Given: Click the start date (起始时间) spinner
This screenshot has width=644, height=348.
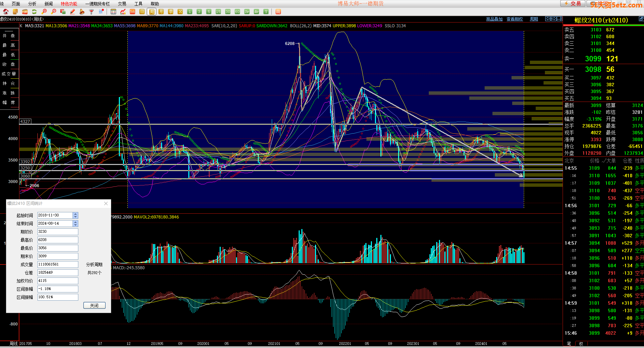Looking at the screenshot, I should 76,215.
